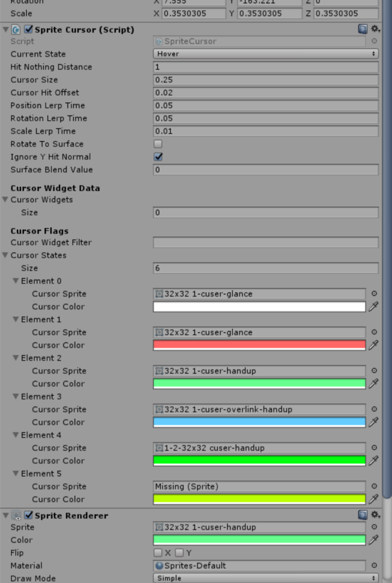Disable the Sprite Renderer component checkbox

[28, 515]
